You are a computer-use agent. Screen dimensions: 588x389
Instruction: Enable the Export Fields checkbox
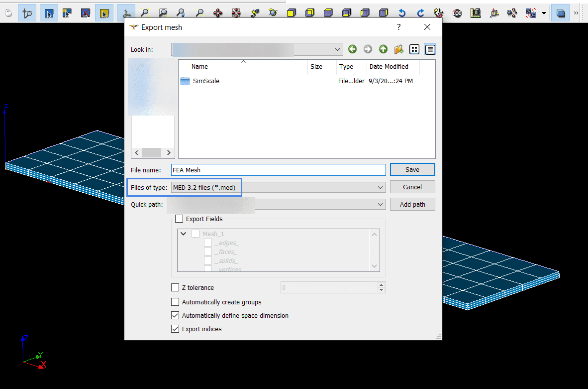[x=179, y=219]
